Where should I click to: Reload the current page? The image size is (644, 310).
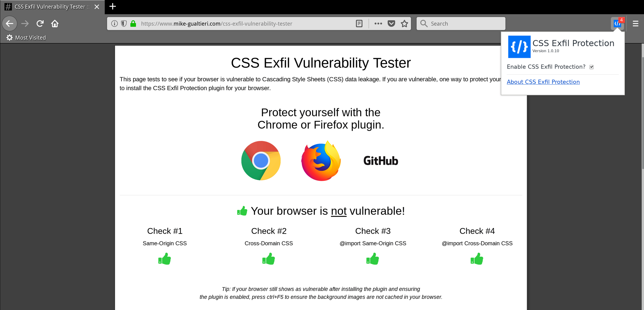pyautogui.click(x=40, y=24)
